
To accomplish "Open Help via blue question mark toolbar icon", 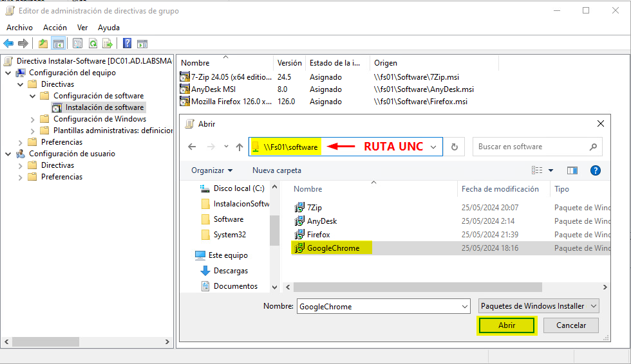I will tap(127, 44).
